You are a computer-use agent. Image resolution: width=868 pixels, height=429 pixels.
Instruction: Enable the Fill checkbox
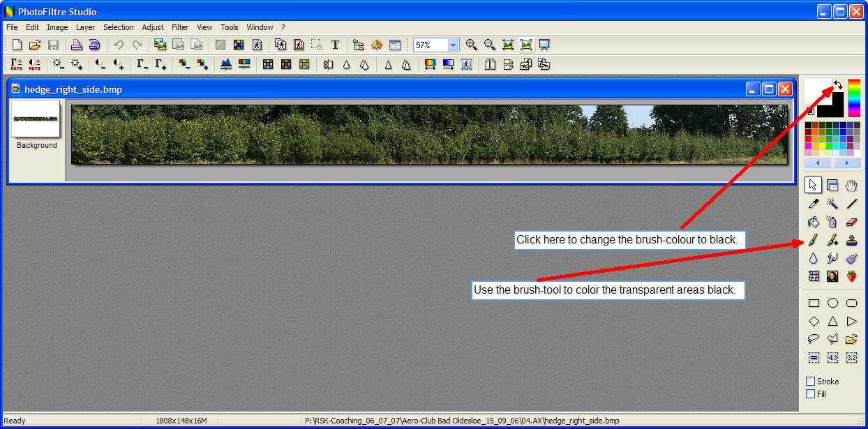(810, 393)
